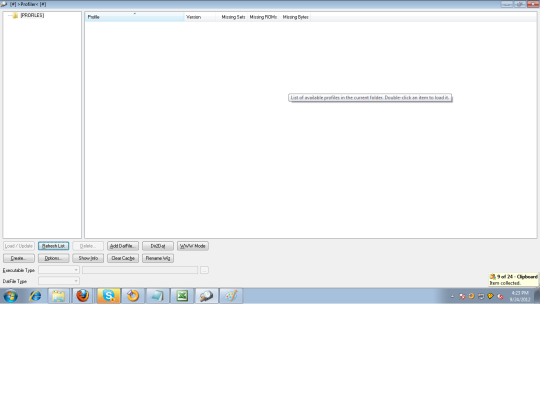
Task: Open the magnifier taskbar app icon
Action: [x=207, y=296]
